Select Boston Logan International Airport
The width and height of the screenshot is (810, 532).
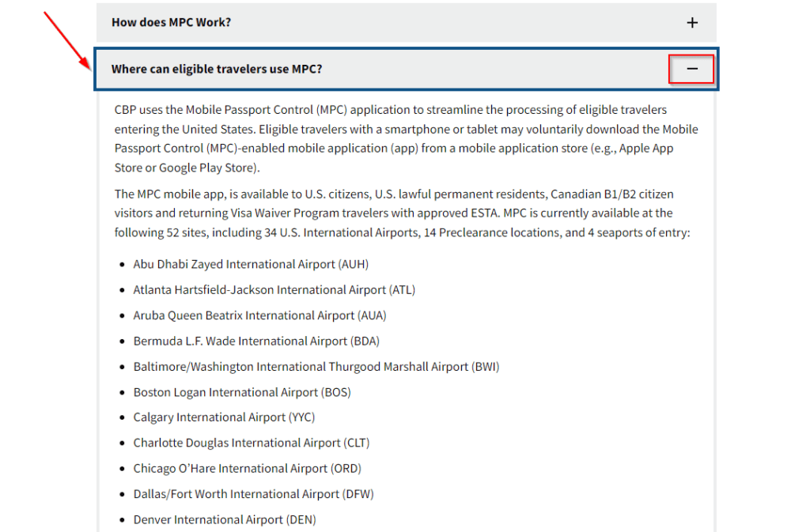coord(242,392)
